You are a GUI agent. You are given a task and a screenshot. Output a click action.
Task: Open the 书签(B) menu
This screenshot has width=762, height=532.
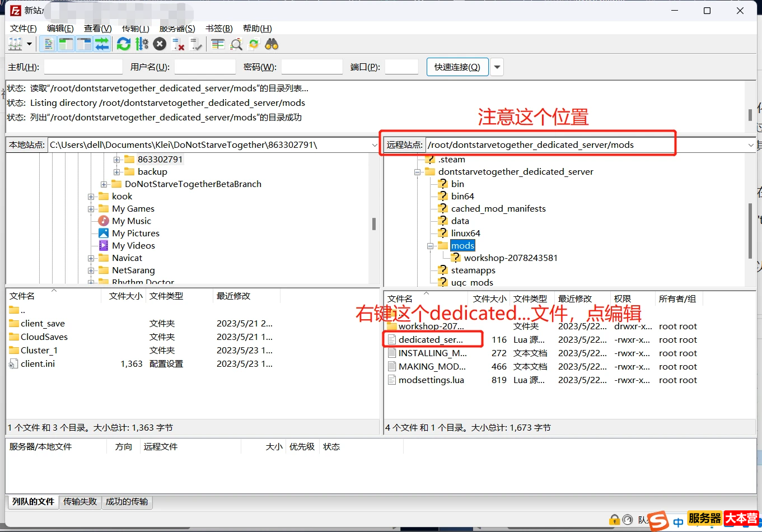click(x=219, y=28)
